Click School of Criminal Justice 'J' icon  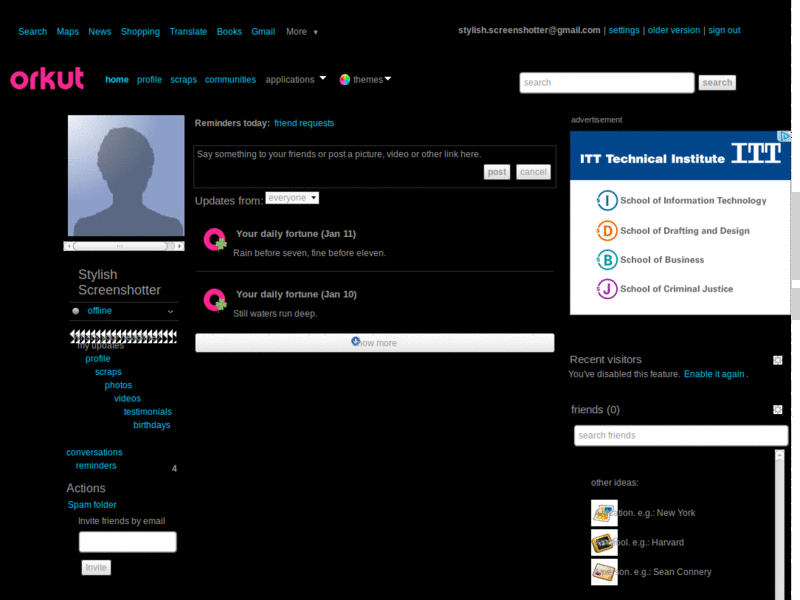click(x=607, y=289)
